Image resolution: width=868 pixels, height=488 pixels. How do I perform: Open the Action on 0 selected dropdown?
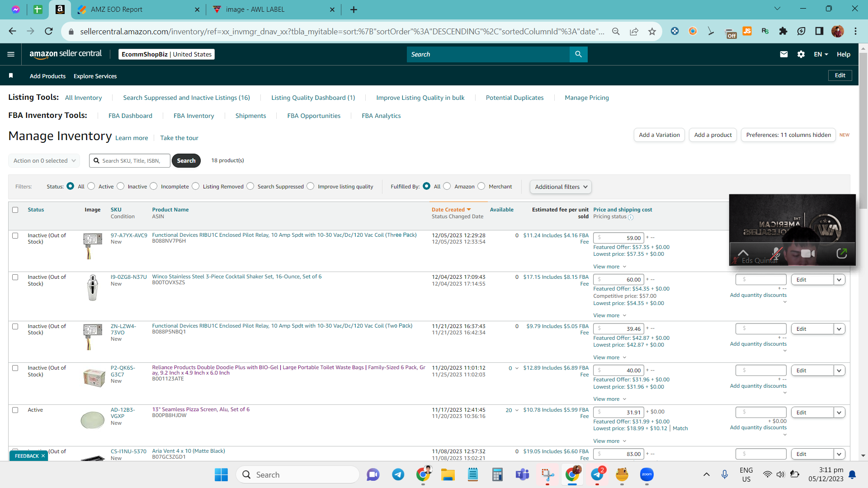pyautogui.click(x=44, y=160)
